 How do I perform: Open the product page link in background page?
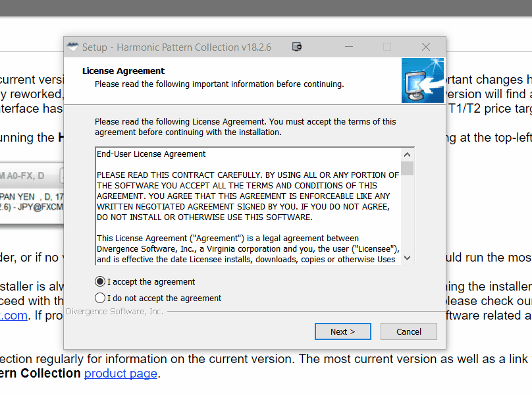coord(120,373)
